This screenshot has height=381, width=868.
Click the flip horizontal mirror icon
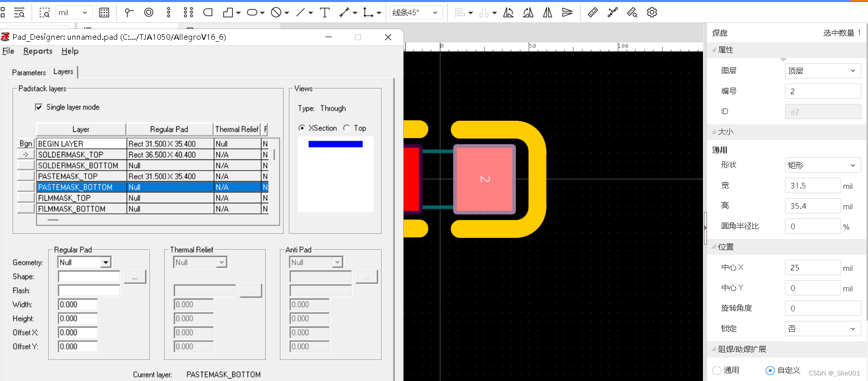[x=548, y=13]
